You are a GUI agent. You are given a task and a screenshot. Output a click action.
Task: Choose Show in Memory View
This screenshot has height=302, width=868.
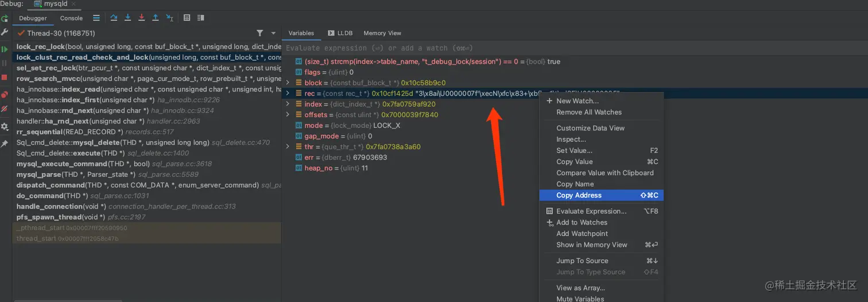(x=602, y=245)
